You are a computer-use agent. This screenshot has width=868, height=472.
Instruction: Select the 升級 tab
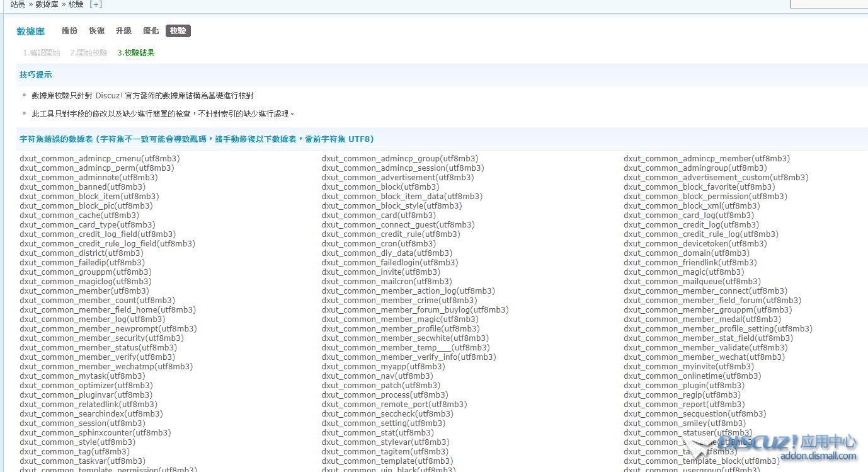123,31
